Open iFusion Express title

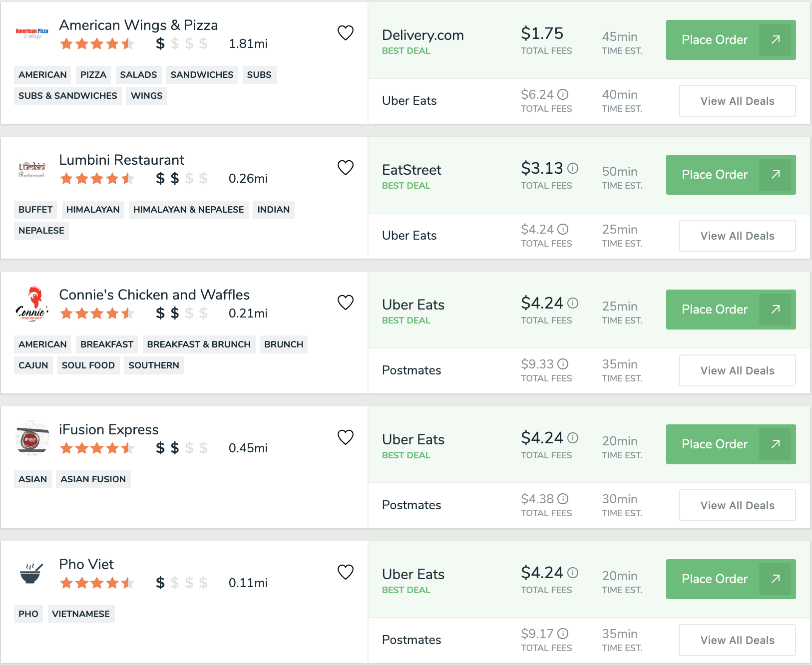point(108,429)
